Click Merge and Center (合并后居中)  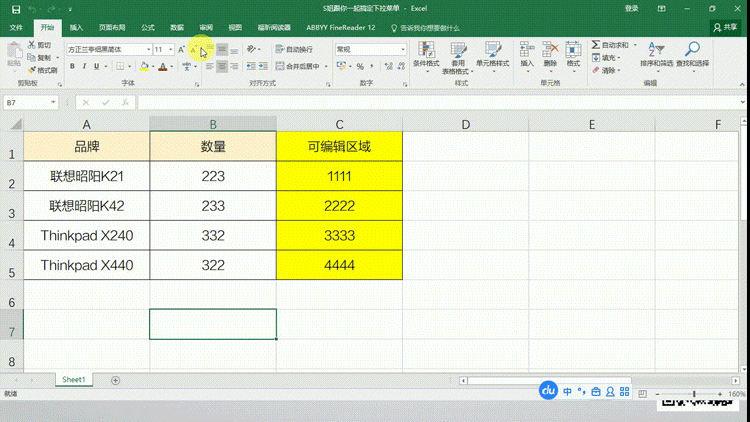[298, 66]
